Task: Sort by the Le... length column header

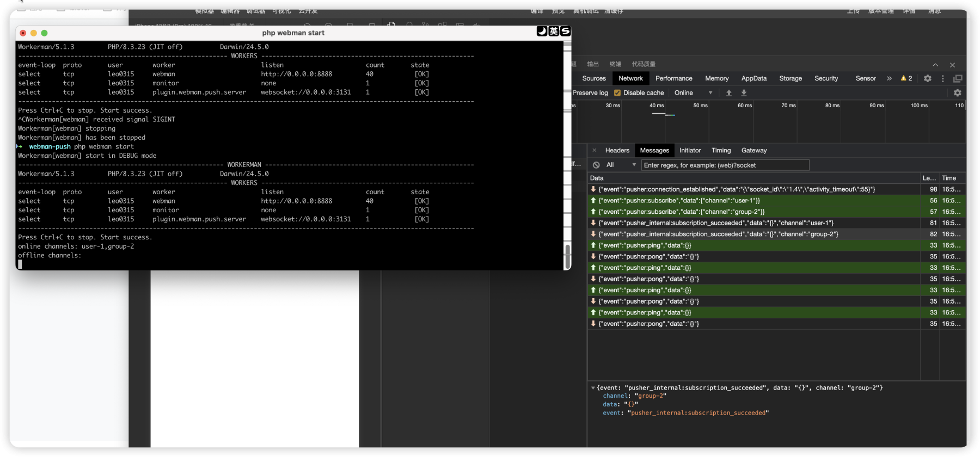Action: [x=929, y=178]
